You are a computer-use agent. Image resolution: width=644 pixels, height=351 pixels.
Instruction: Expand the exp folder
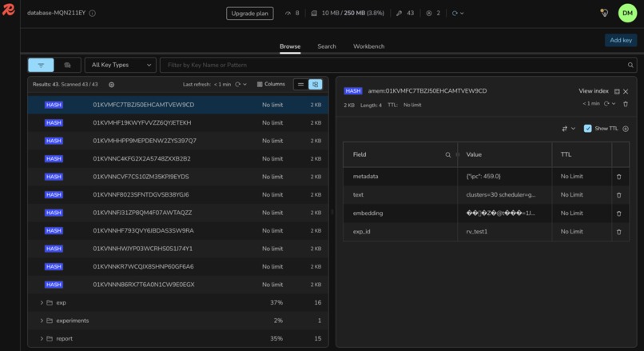(x=42, y=302)
